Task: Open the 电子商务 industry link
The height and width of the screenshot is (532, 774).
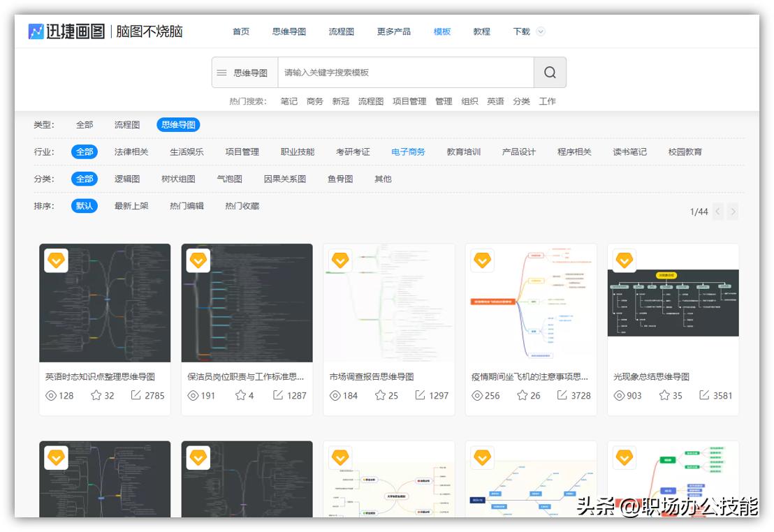Action: click(x=408, y=151)
